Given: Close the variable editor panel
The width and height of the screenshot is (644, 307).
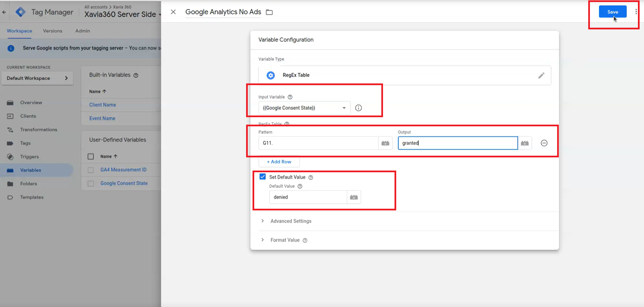Looking at the screenshot, I should point(173,12).
